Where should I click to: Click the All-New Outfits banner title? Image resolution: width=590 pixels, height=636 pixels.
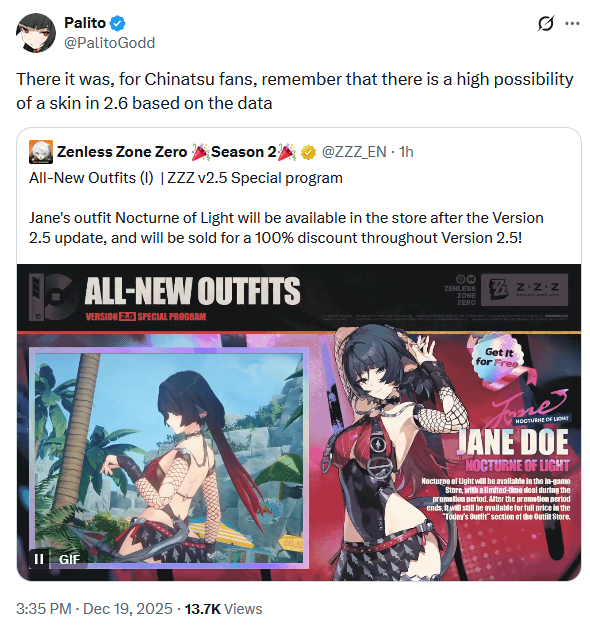point(192,290)
